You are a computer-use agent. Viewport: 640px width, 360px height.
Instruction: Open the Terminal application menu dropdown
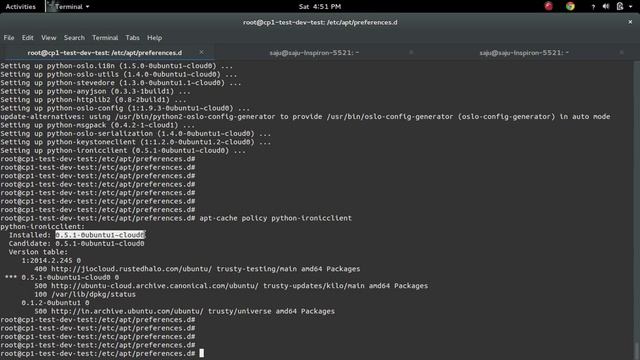point(68,7)
